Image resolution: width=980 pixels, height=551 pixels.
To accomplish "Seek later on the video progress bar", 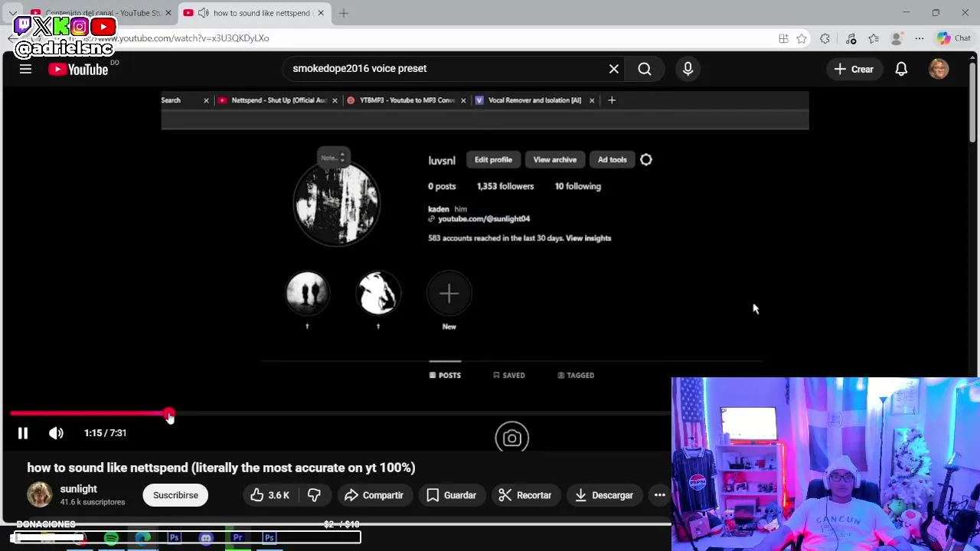I will click(421, 414).
